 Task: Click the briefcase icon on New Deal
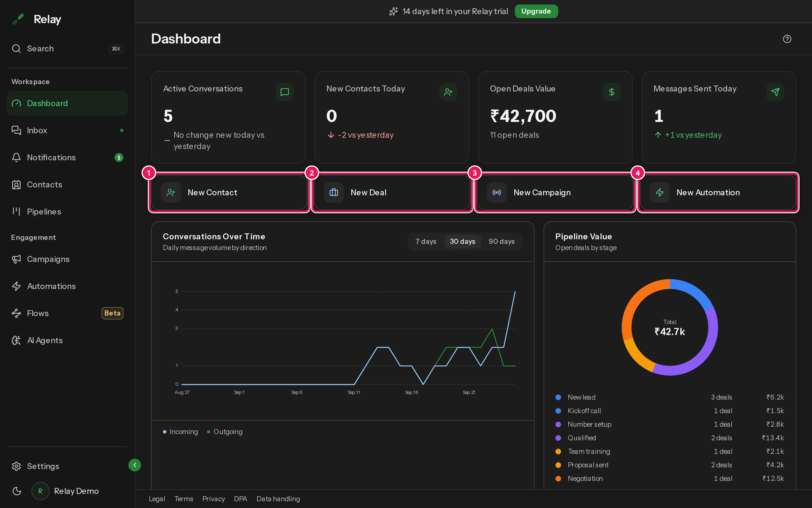[x=334, y=192]
